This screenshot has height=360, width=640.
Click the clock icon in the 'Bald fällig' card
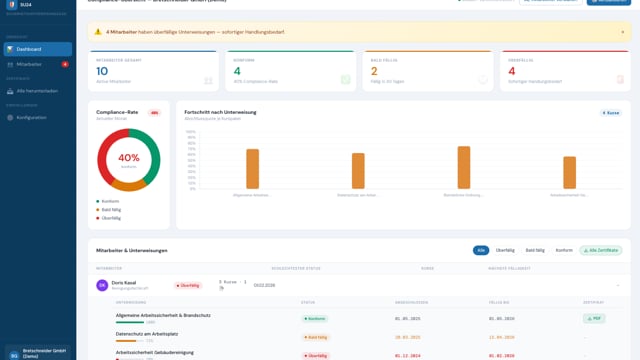(x=483, y=80)
